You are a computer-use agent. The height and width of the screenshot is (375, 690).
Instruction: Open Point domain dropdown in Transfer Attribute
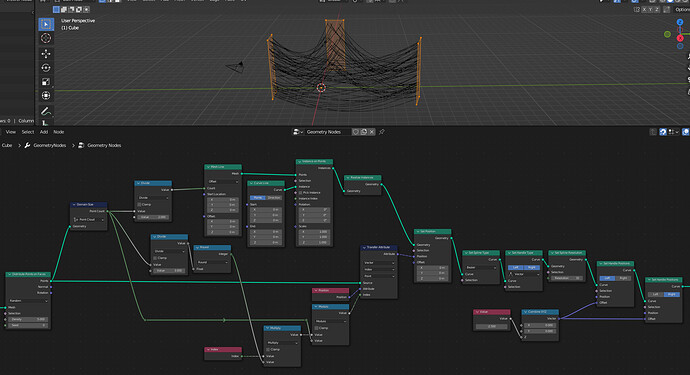coord(379,276)
